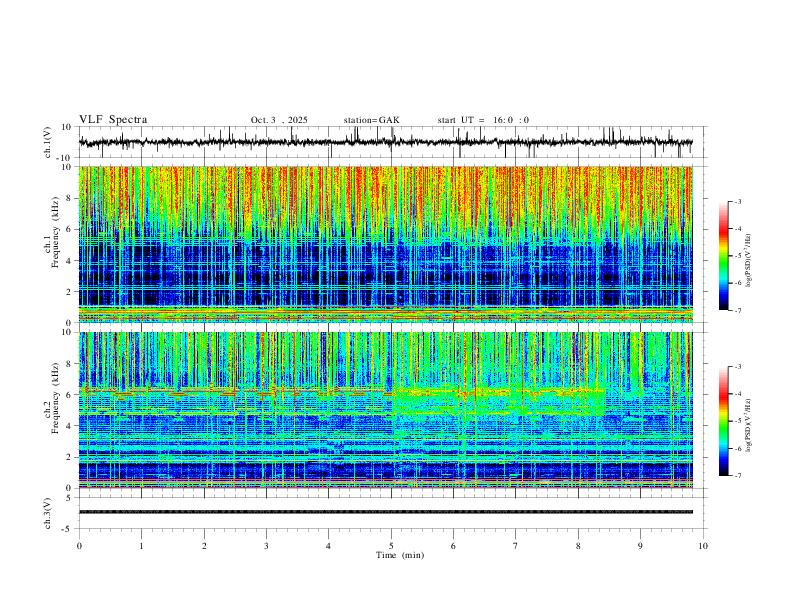
Task: Click the "1" tick on the time axis
Action: click(141, 546)
